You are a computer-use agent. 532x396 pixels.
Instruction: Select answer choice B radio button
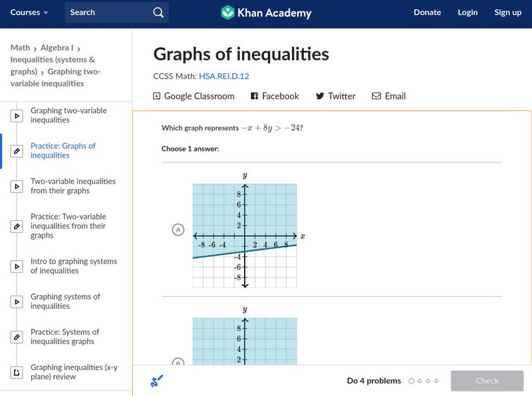pyautogui.click(x=178, y=363)
